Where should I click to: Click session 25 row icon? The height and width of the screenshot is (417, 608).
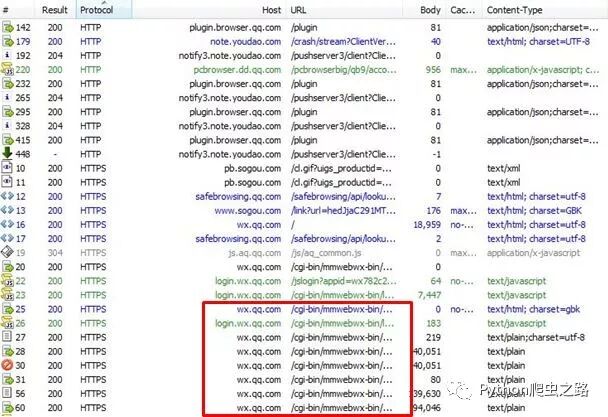pos(8,309)
